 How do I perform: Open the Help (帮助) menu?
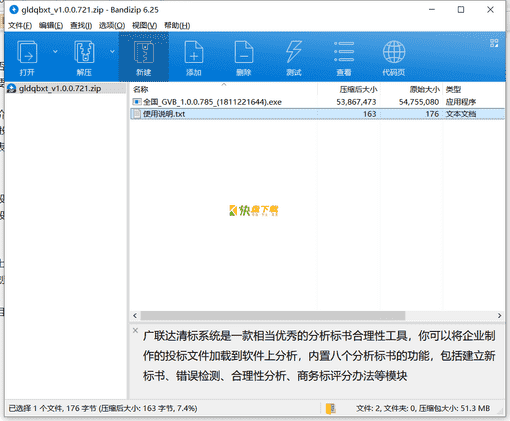pyautogui.click(x=177, y=26)
